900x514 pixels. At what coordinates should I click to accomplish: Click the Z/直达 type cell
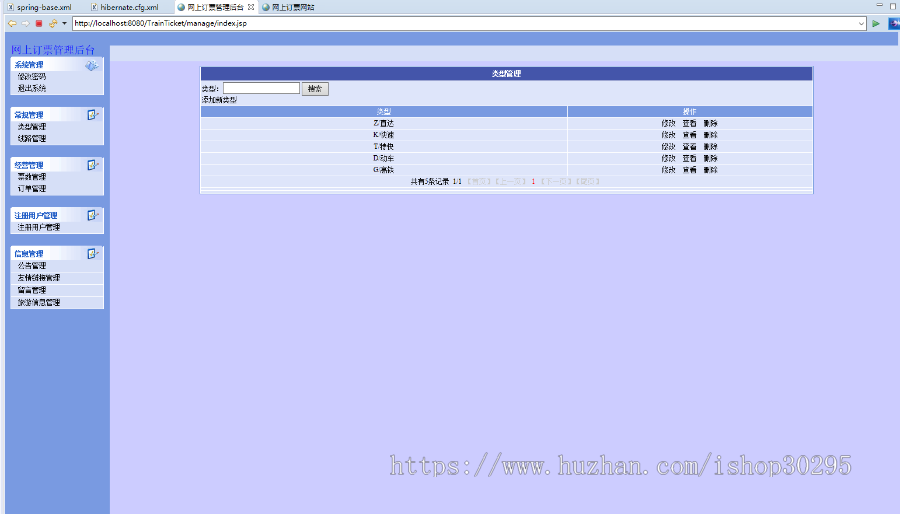pos(383,123)
